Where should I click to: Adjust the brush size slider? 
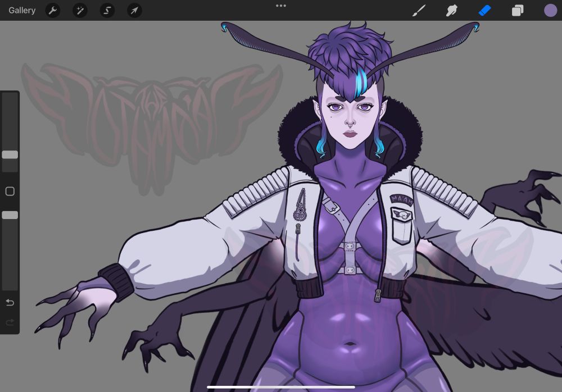coord(10,155)
